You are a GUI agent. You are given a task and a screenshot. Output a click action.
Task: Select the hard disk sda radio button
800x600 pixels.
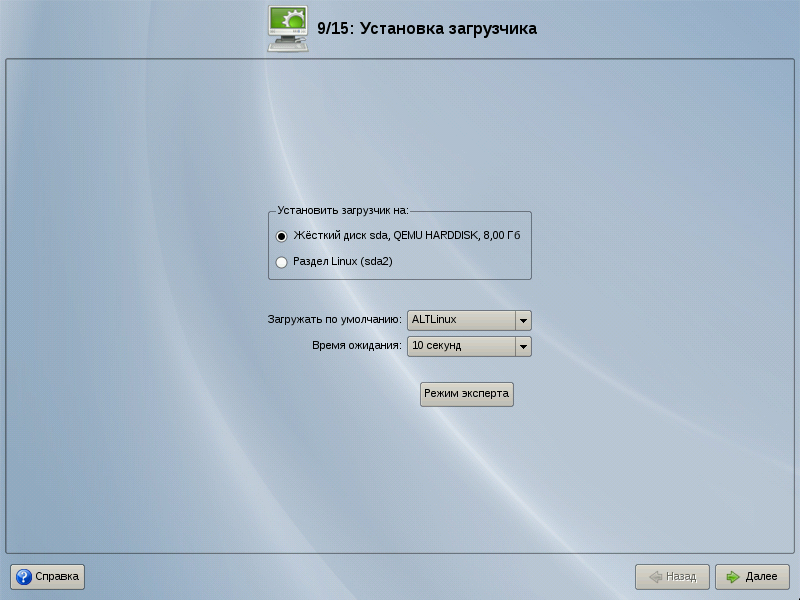tap(282, 236)
